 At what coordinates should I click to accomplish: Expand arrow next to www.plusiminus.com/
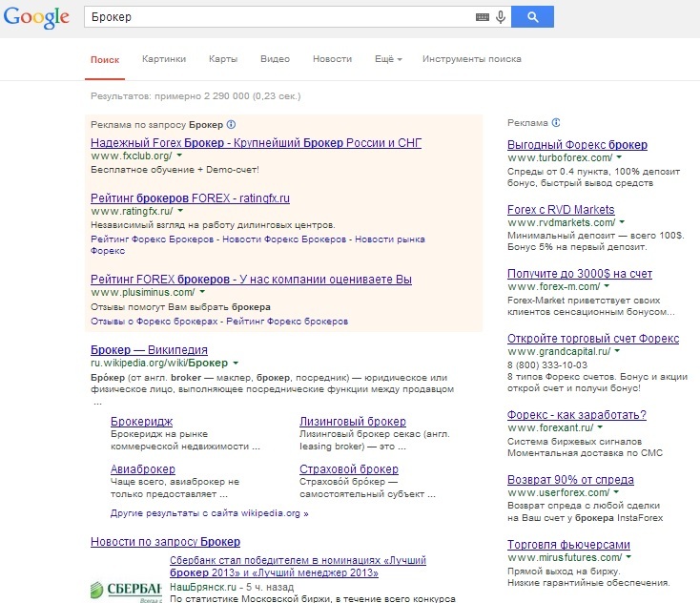202,292
